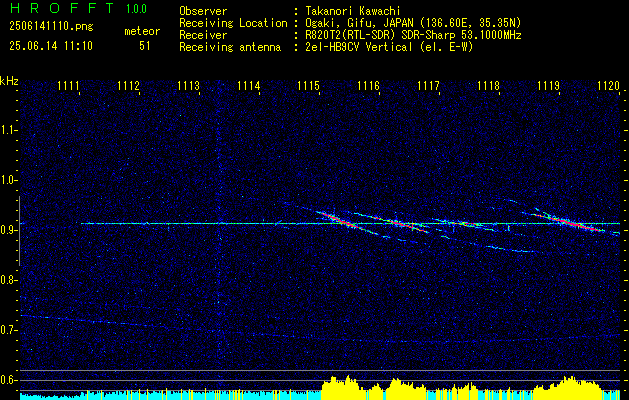Select the file name 2506141110.png
629x400 pixels.
click(51, 26)
